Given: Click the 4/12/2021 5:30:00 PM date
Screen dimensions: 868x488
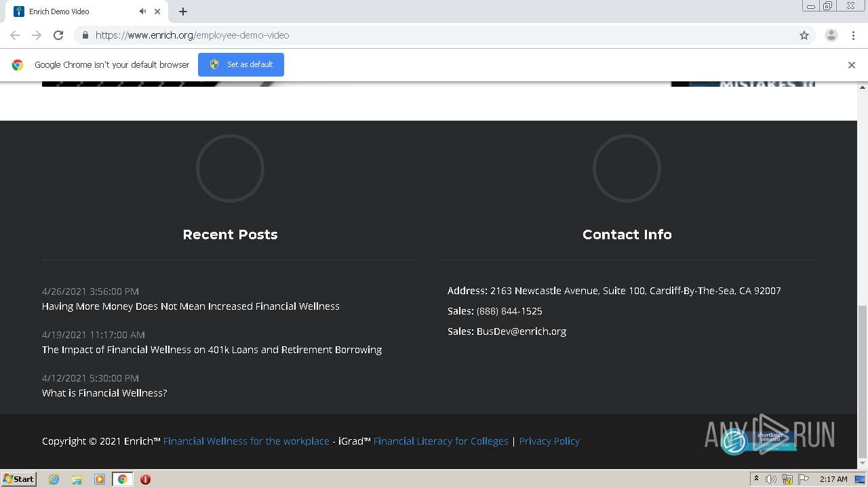Looking at the screenshot, I should 90,378.
